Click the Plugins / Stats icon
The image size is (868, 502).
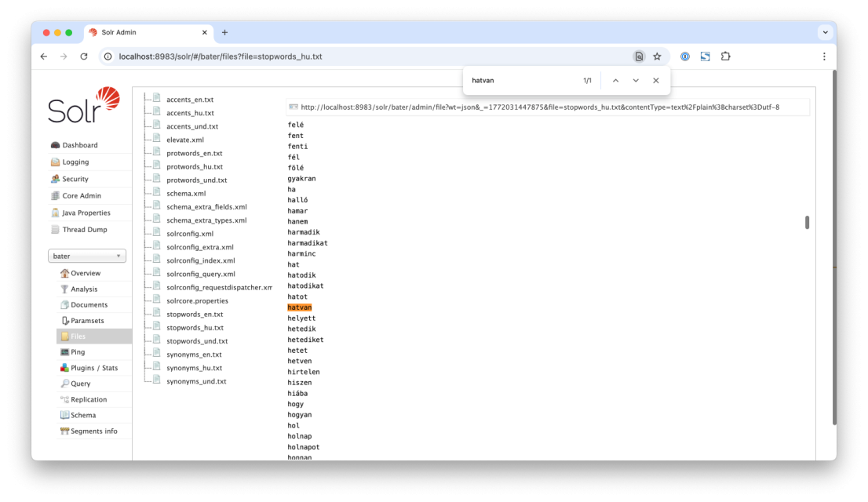pyautogui.click(x=65, y=368)
